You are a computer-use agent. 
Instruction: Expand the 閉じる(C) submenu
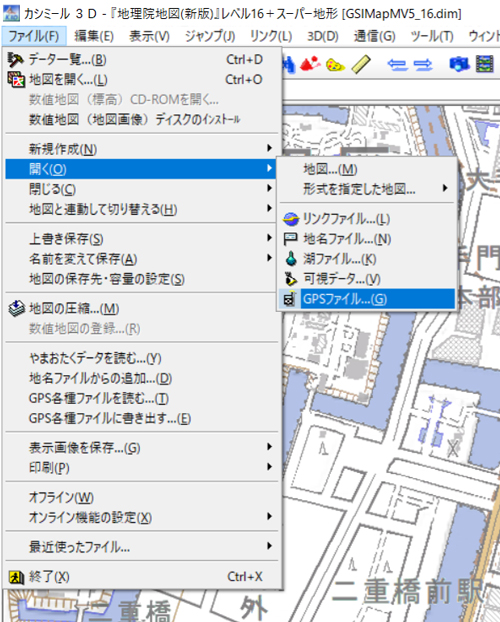[142, 189]
